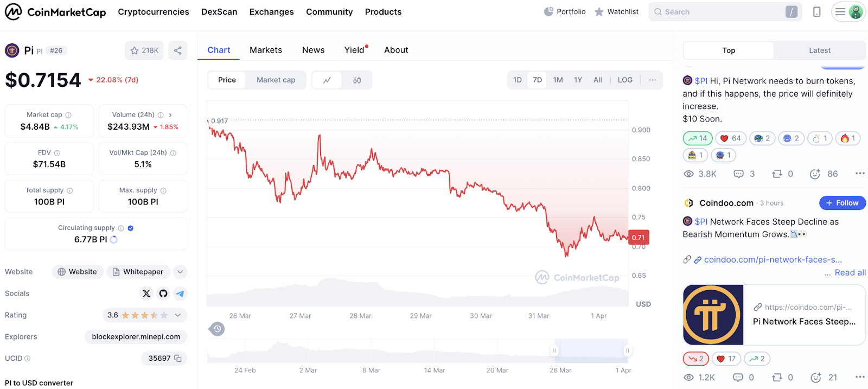Open Pi Network Faces Steep article thumbnail
Screen dimensions: 868x389
pyautogui.click(x=713, y=315)
